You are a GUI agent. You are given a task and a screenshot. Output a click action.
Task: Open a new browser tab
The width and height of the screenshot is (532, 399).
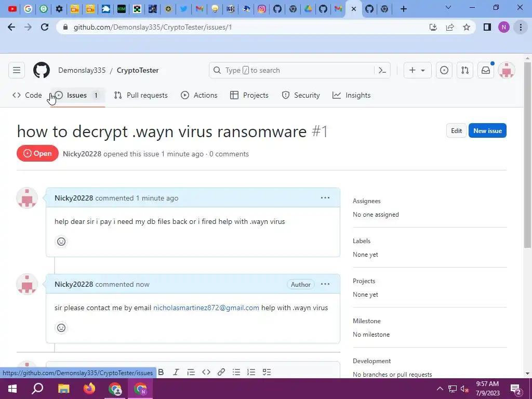click(x=403, y=9)
